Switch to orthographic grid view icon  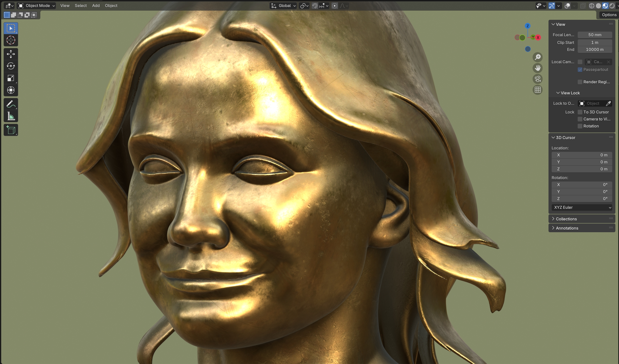click(x=537, y=90)
